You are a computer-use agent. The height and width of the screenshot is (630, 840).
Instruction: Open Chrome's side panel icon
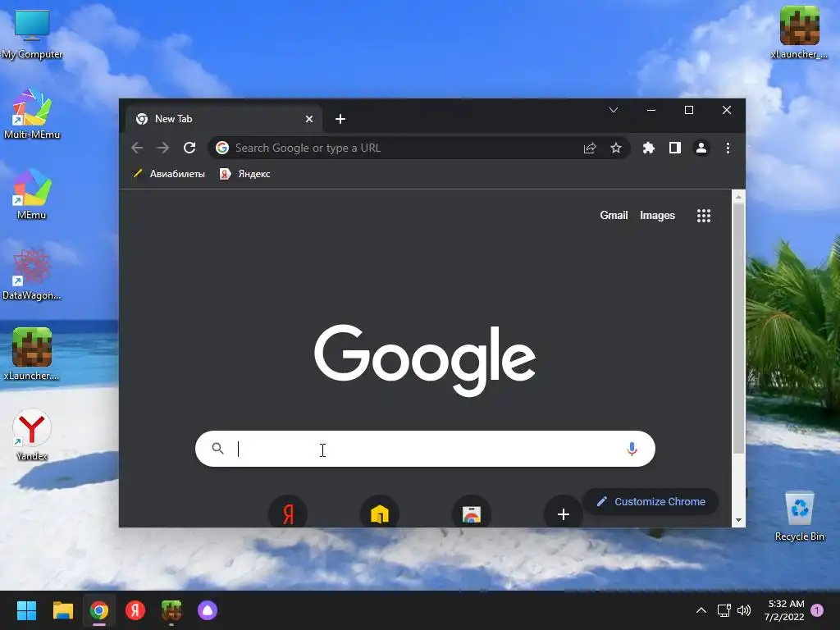675,148
